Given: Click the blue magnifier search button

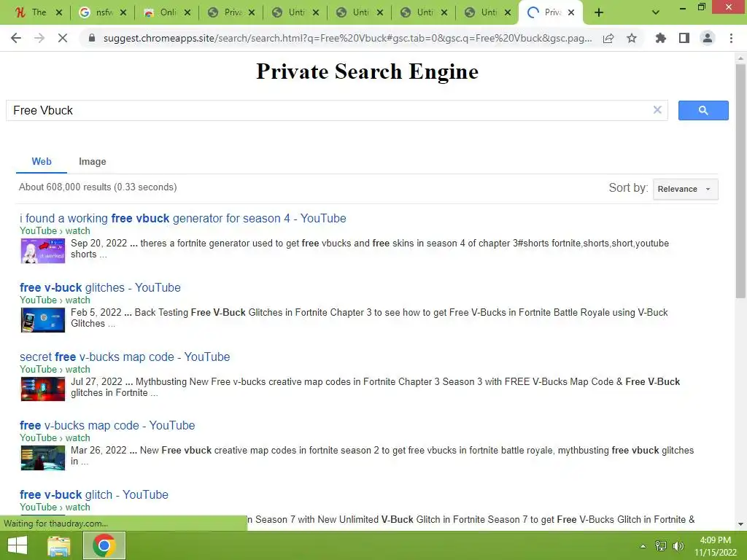Looking at the screenshot, I should (703, 111).
